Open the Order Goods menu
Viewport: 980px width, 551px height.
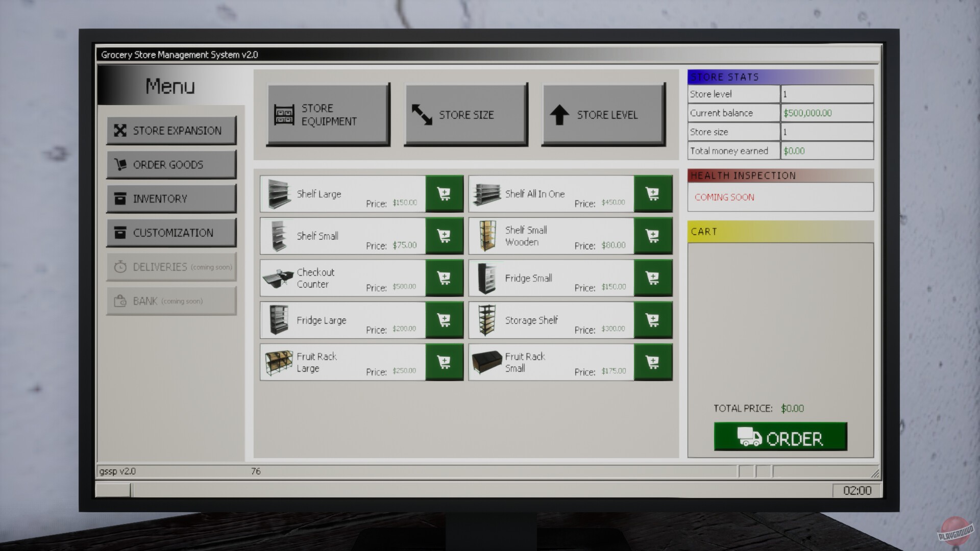pyautogui.click(x=171, y=164)
